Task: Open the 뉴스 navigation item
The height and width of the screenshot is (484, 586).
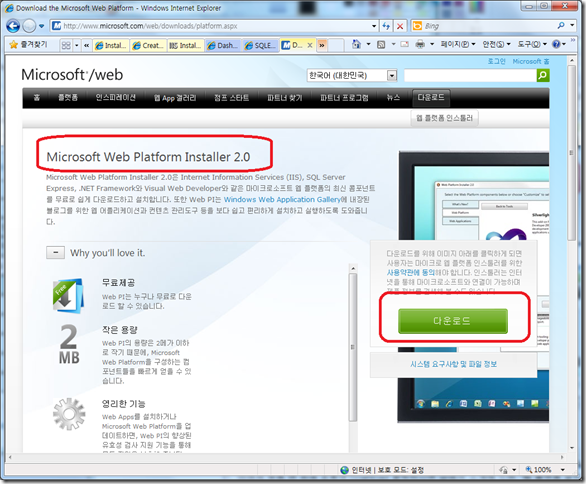Action: point(393,98)
